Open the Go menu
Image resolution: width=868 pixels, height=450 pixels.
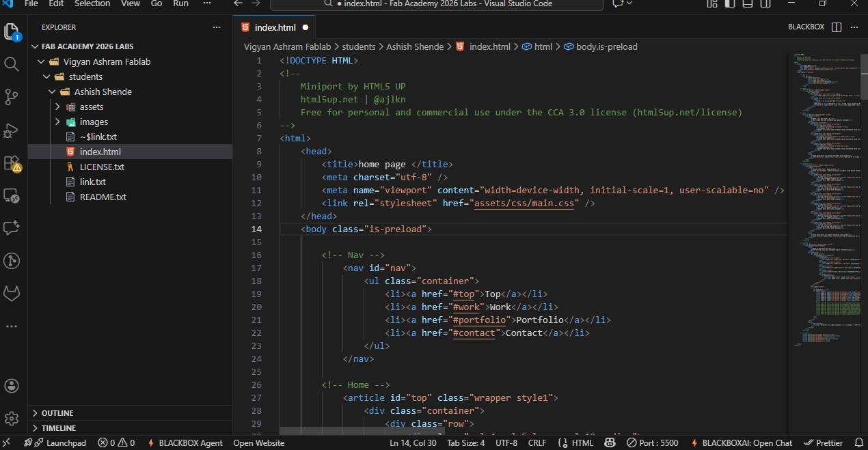coord(157,3)
